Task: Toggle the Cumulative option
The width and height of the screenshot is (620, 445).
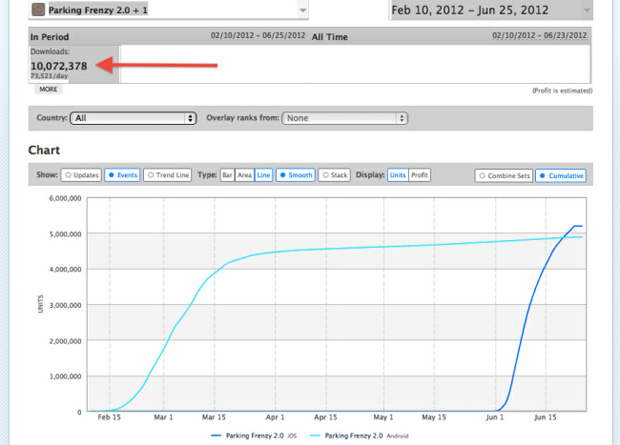Action: [561, 175]
